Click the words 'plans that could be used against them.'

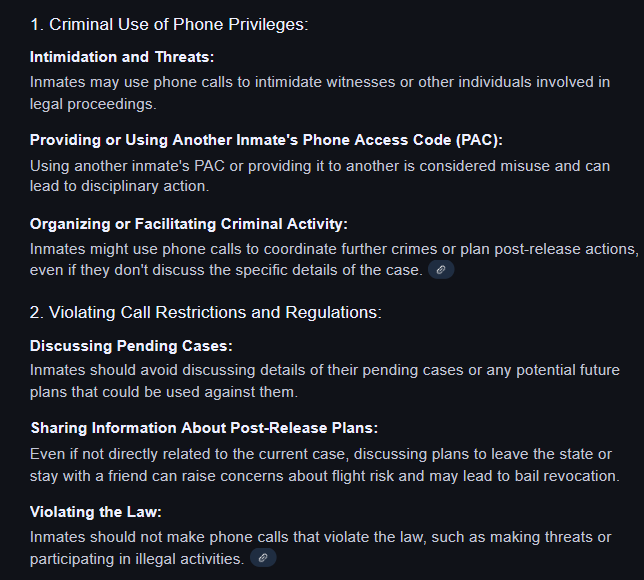(x=164, y=392)
